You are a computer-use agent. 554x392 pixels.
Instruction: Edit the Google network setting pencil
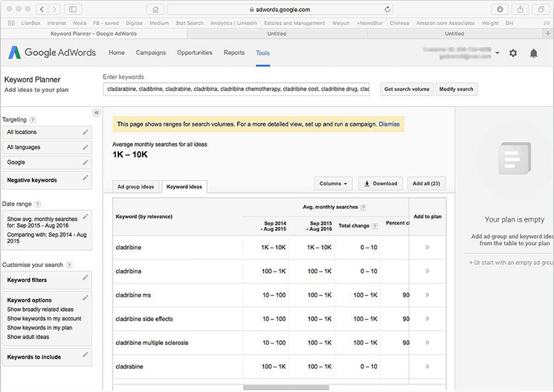tap(86, 163)
